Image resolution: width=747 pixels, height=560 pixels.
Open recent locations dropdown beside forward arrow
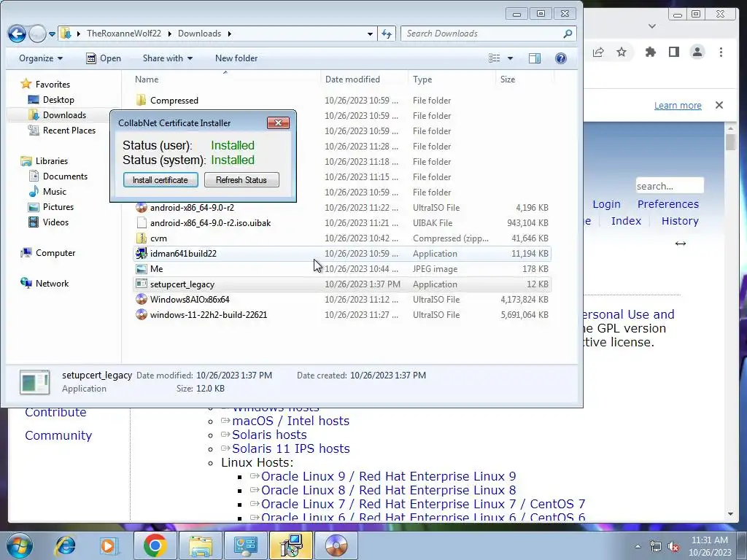pyautogui.click(x=52, y=34)
